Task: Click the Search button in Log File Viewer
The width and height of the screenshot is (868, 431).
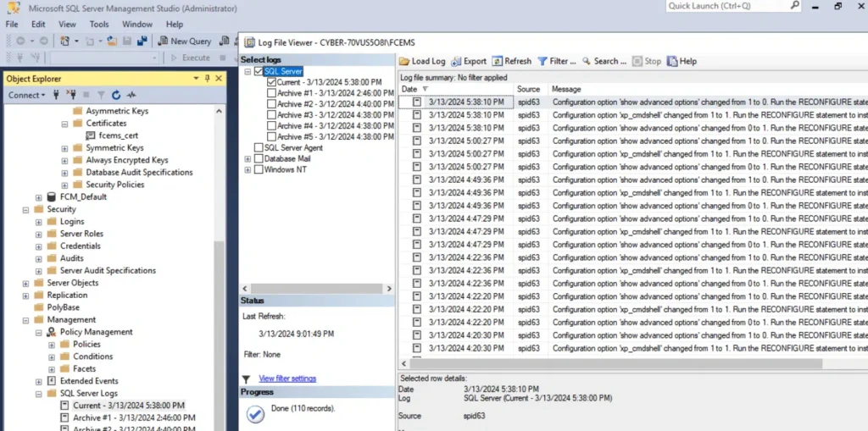Action: pyautogui.click(x=604, y=62)
